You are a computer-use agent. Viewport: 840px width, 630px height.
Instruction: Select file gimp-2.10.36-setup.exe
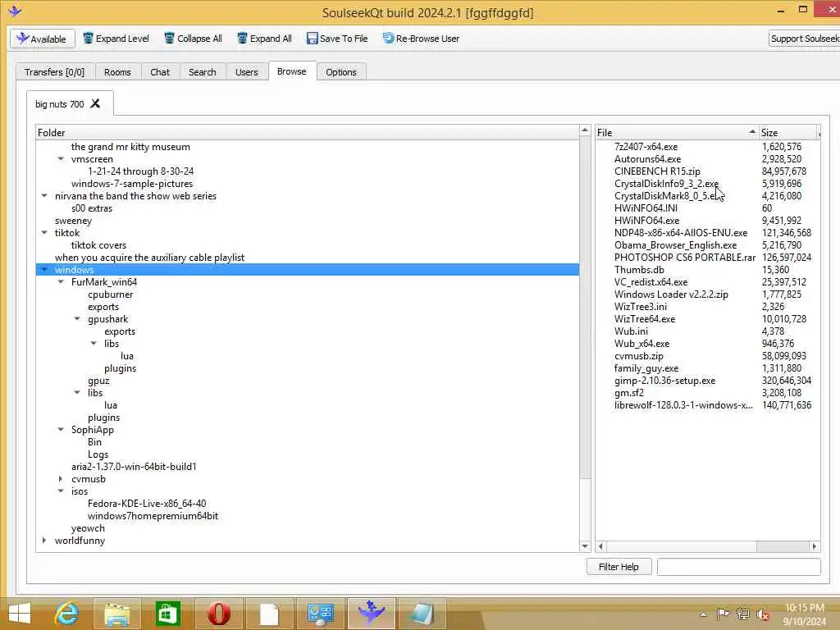pyautogui.click(x=664, y=381)
